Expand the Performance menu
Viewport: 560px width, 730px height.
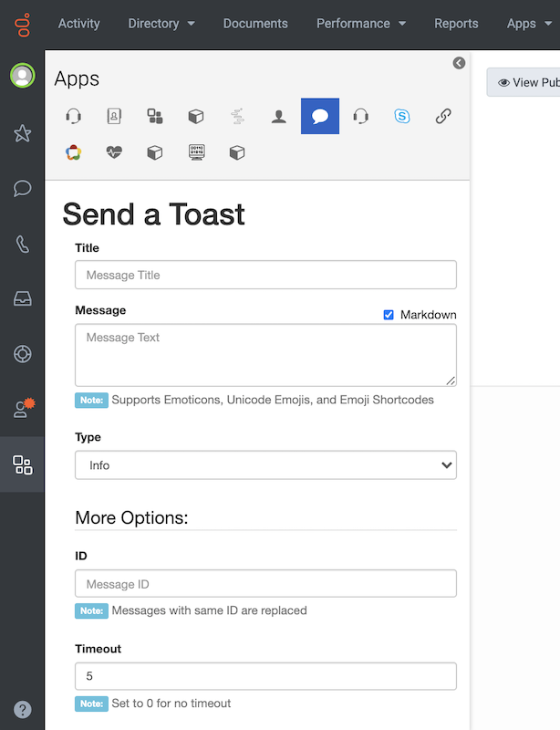[361, 24]
